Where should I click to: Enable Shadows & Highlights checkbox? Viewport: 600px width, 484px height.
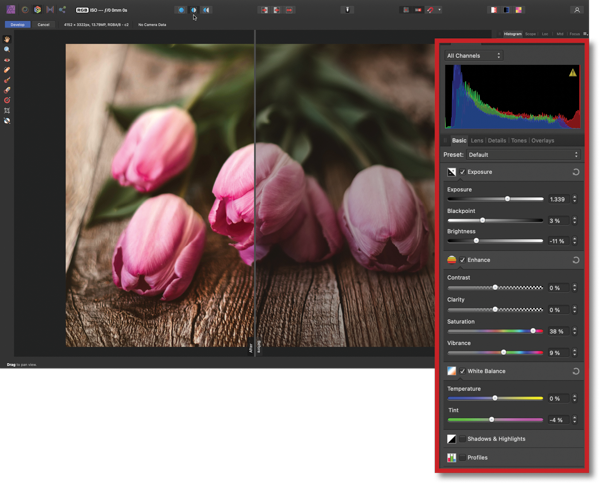(x=463, y=439)
